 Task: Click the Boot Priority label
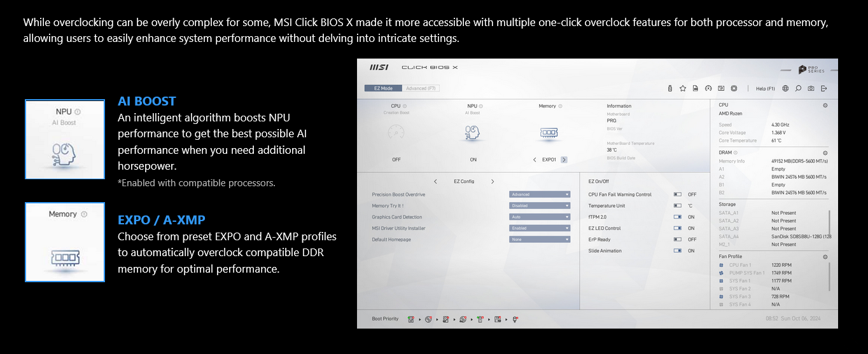[385, 319]
